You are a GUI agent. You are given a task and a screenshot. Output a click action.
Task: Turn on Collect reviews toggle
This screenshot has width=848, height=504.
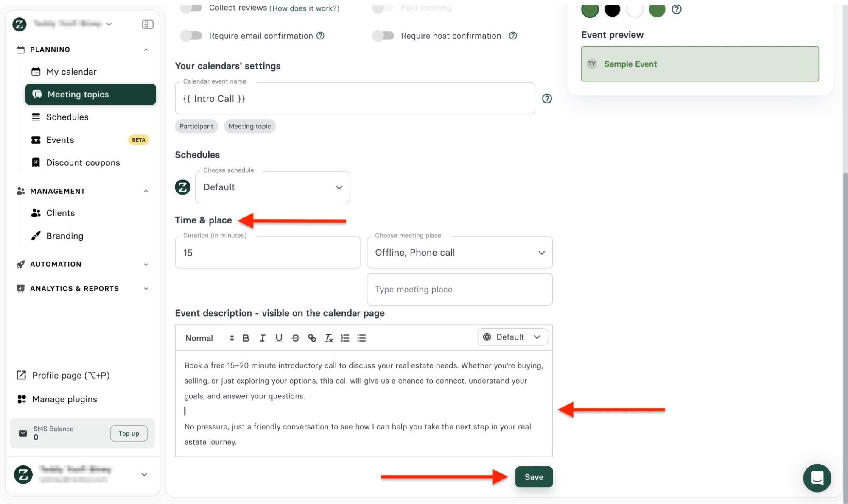tap(191, 8)
